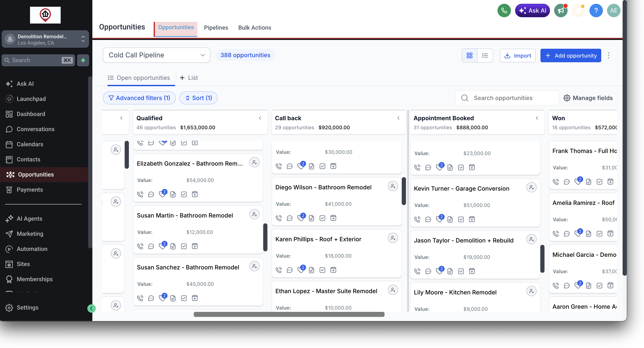The width and height of the screenshot is (644, 348).
Task: Call from Elizabeth Gonzalez card phone icon
Action: tap(140, 194)
